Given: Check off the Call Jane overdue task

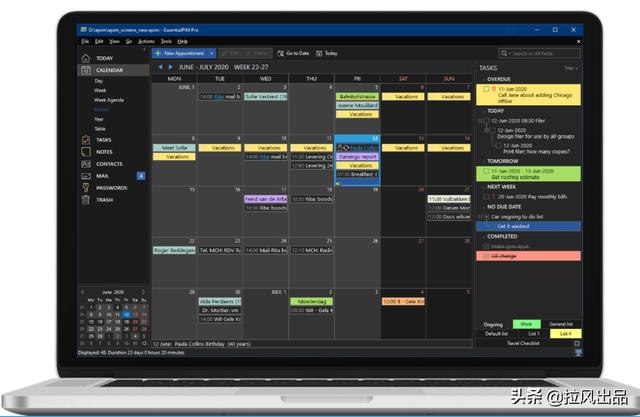Looking at the screenshot, I should [x=486, y=89].
